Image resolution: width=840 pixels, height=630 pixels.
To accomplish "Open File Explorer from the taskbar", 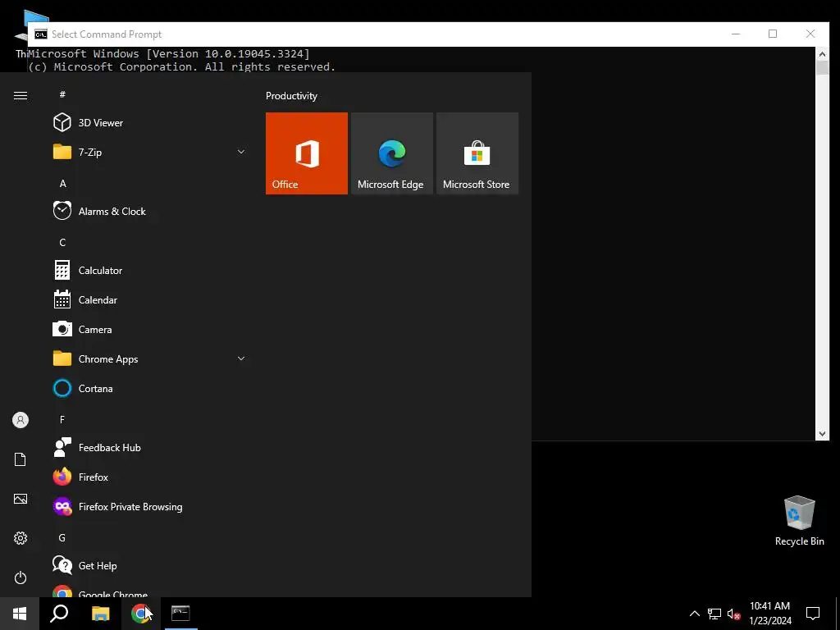I will (x=100, y=614).
